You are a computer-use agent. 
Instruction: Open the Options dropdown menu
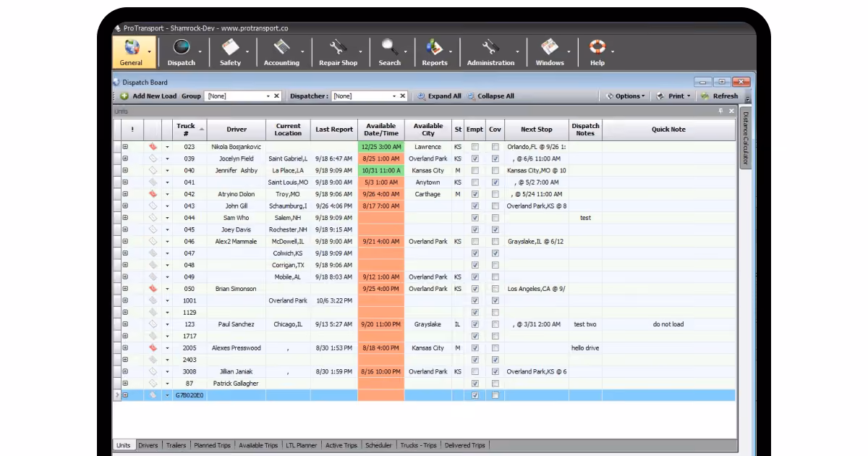pyautogui.click(x=624, y=96)
